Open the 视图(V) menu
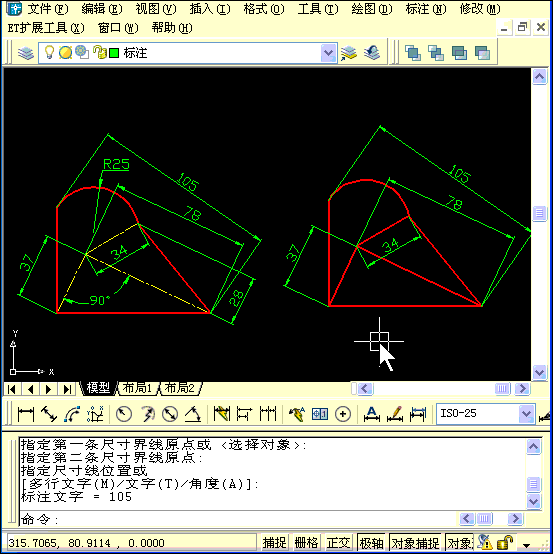The width and height of the screenshot is (553, 554). pyautogui.click(x=156, y=9)
